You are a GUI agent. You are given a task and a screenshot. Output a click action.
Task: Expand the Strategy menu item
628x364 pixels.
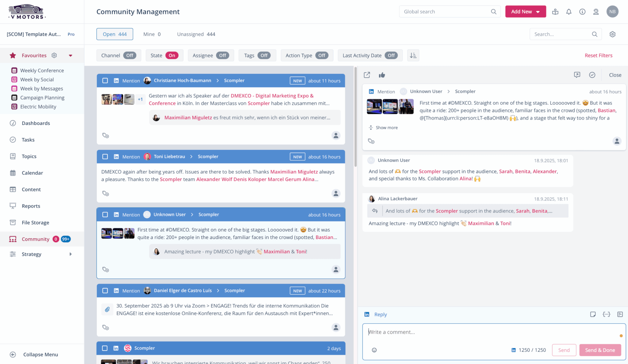[x=70, y=254]
